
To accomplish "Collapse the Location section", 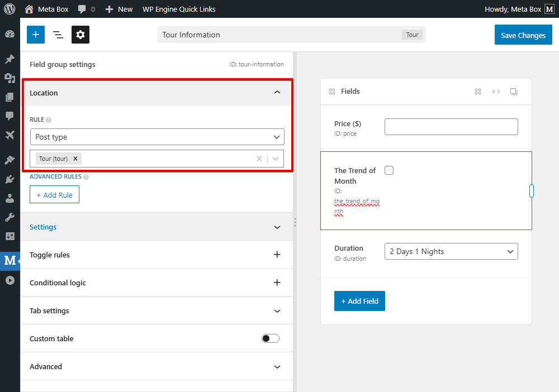I will pyautogui.click(x=277, y=93).
